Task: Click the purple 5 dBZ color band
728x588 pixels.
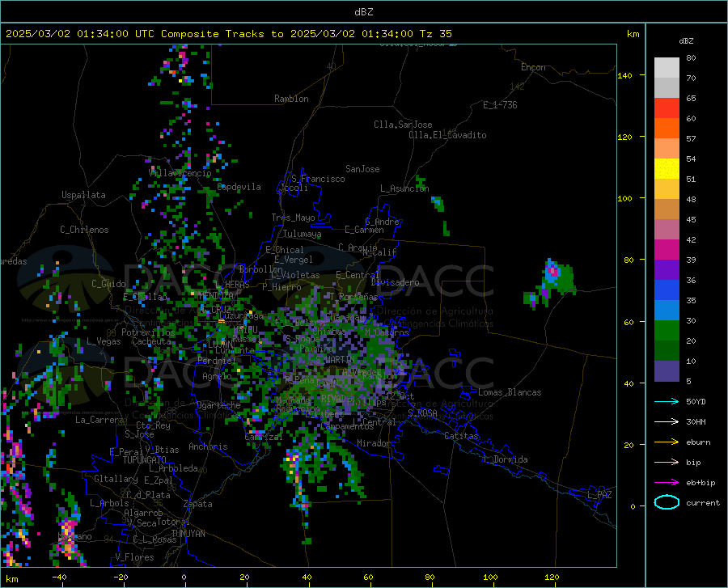Action: click(667, 371)
